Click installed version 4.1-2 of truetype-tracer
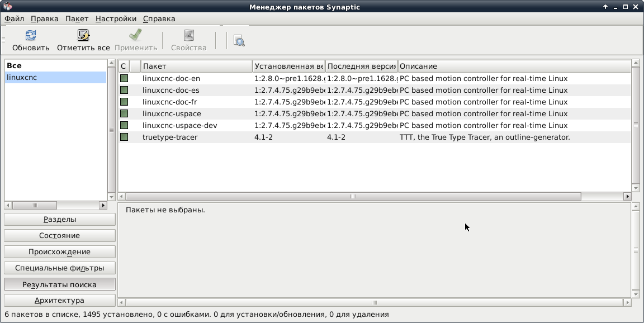The height and width of the screenshot is (323, 644). click(x=263, y=137)
